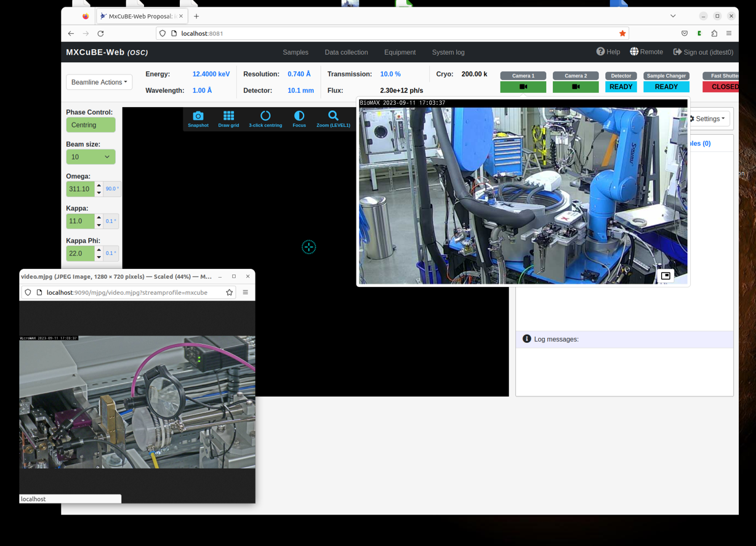Sign out of idtest0 account

pos(703,52)
